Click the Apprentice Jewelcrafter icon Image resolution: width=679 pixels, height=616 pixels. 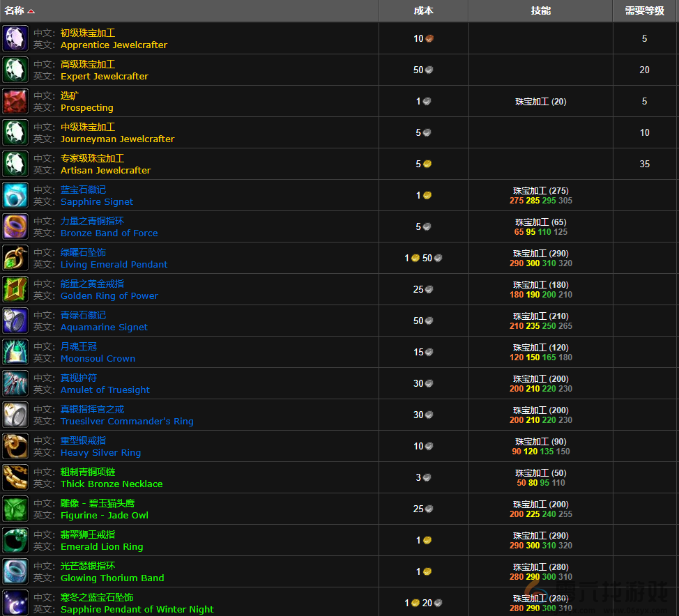pyautogui.click(x=15, y=38)
